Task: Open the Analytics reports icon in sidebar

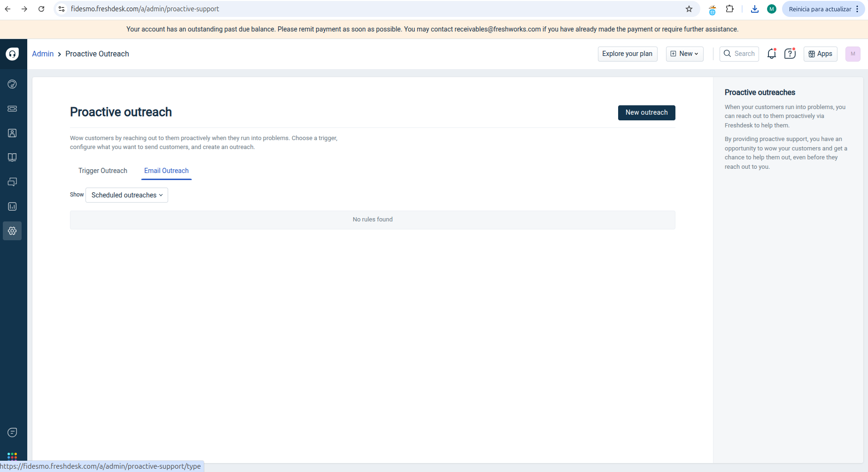Action: (12, 206)
